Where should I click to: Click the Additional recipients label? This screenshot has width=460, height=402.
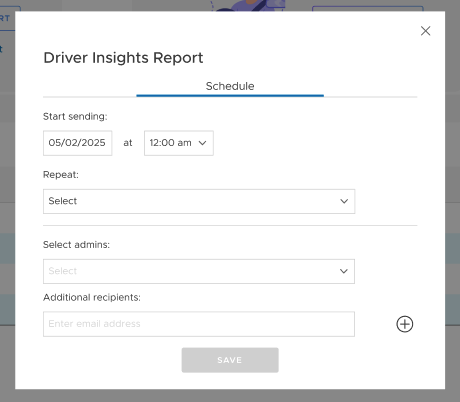click(x=92, y=297)
